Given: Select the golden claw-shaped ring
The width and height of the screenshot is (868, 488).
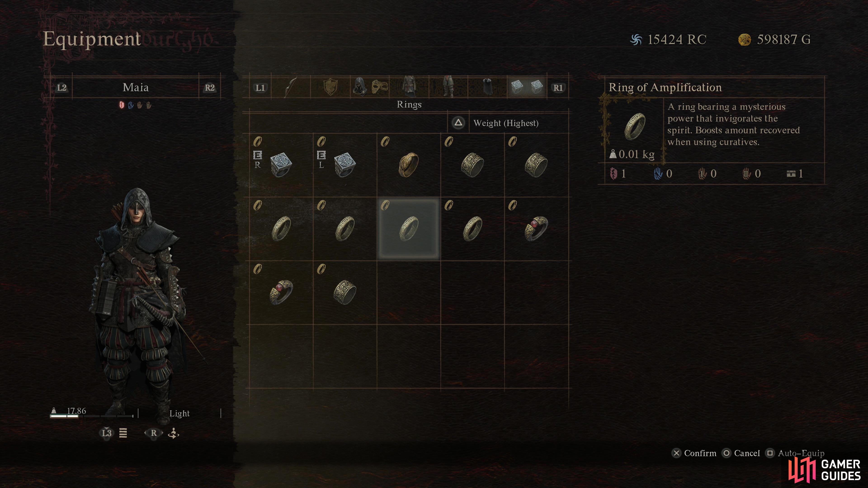Looking at the screenshot, I should click(x=408, y=165).
